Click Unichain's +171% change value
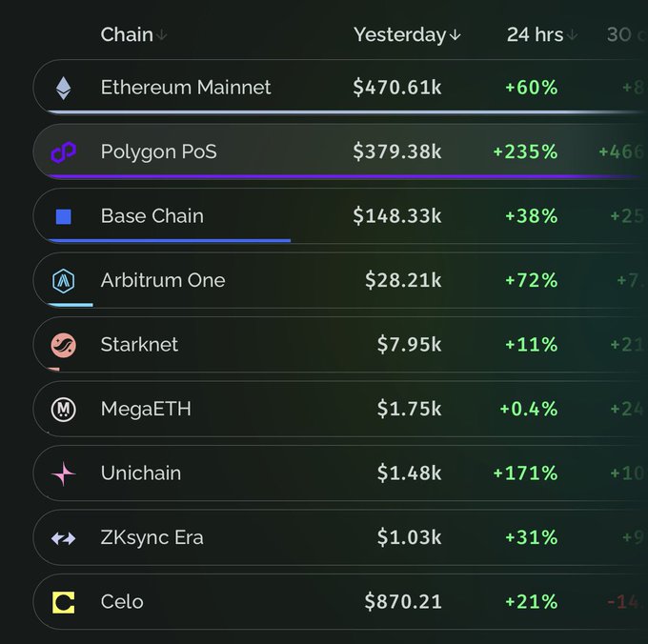This screenshot has height=644, width=648. click(525, 473)
